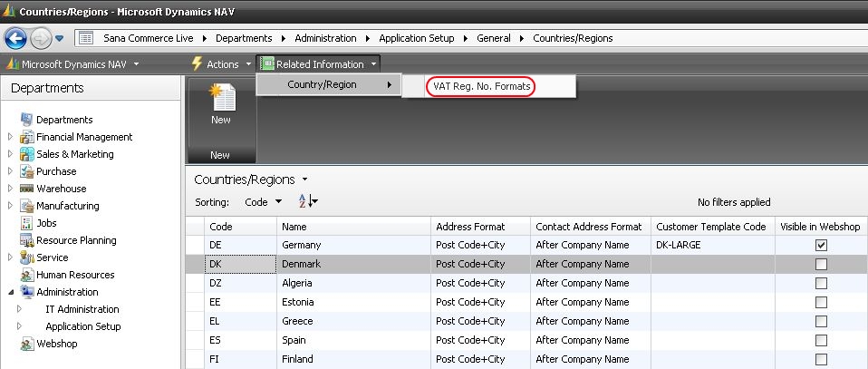Screen dimensions: 868x369
Task: Expand the Purchase tree node
Action: coord(10,170)
